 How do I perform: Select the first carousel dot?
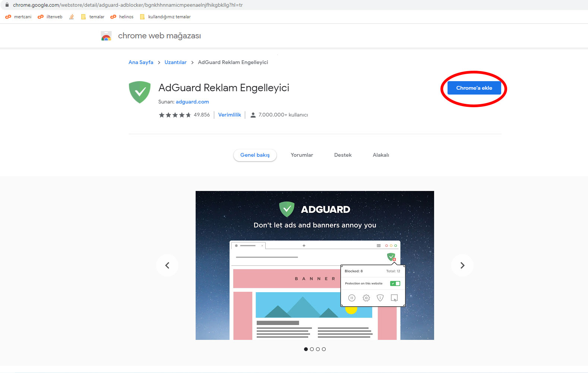[x=306, y=349]
